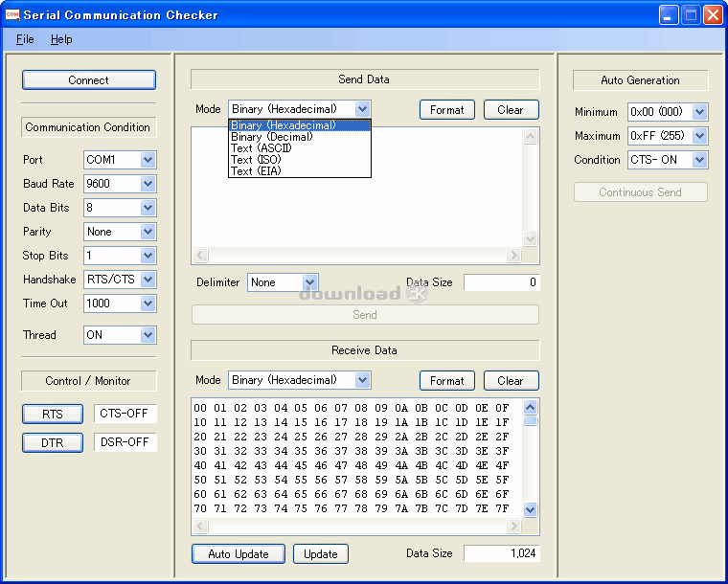The image size is (728, 584).
Task: Select Binary (Hexadecimal) in the open list
Action: pos(300,125)
